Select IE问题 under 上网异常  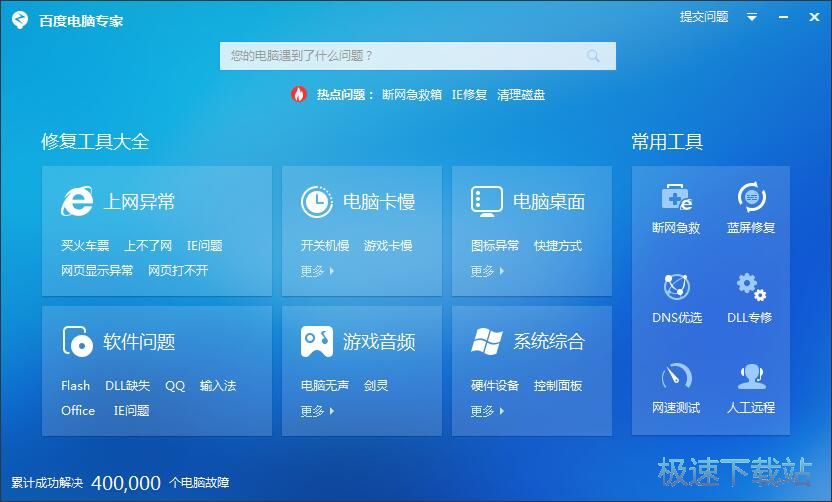pyautogui.click(x=205, y=246)
